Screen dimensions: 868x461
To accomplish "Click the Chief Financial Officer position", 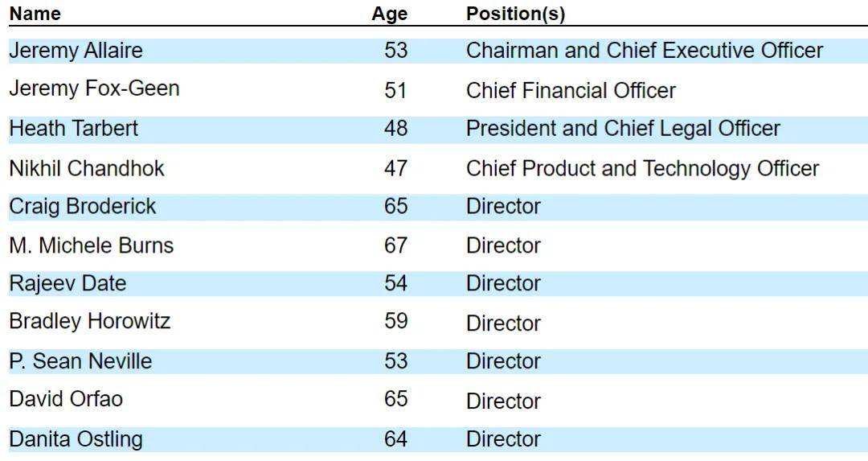I will 571,90.
